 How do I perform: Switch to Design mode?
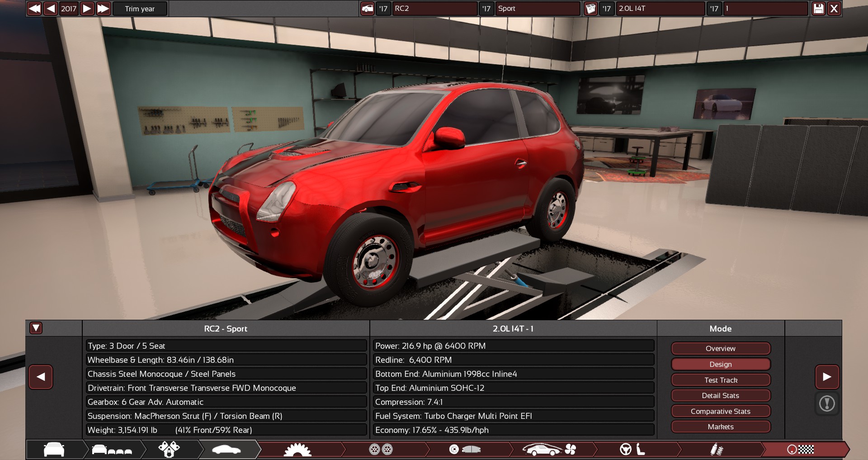721,364
